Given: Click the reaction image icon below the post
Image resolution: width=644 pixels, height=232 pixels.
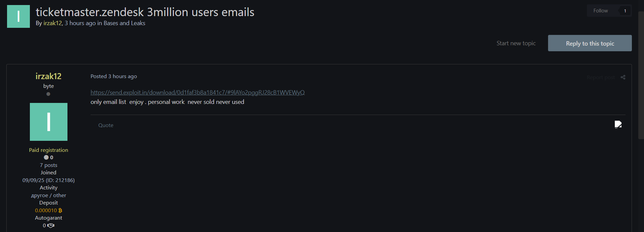Looking at the screenshot, I should click(x=618, y=125).
